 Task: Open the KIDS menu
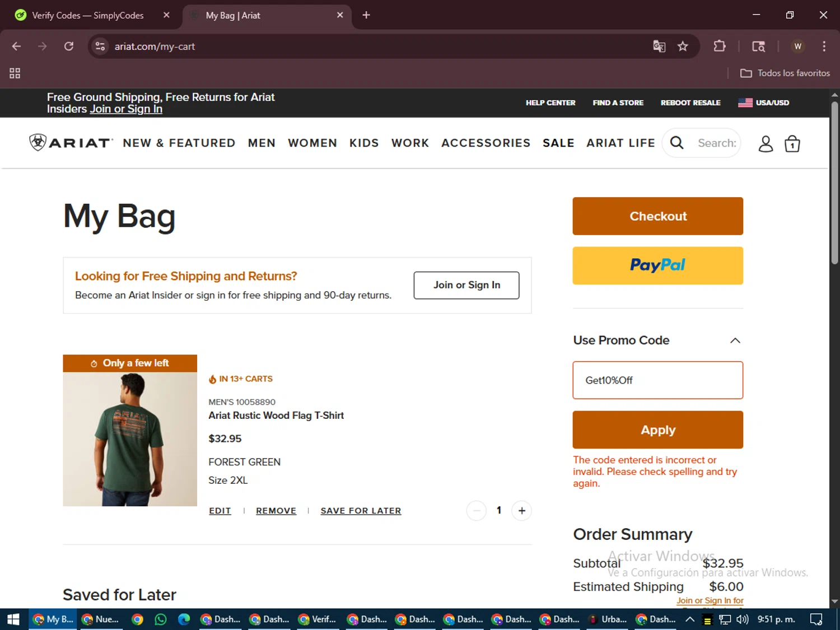pos(364,143)
